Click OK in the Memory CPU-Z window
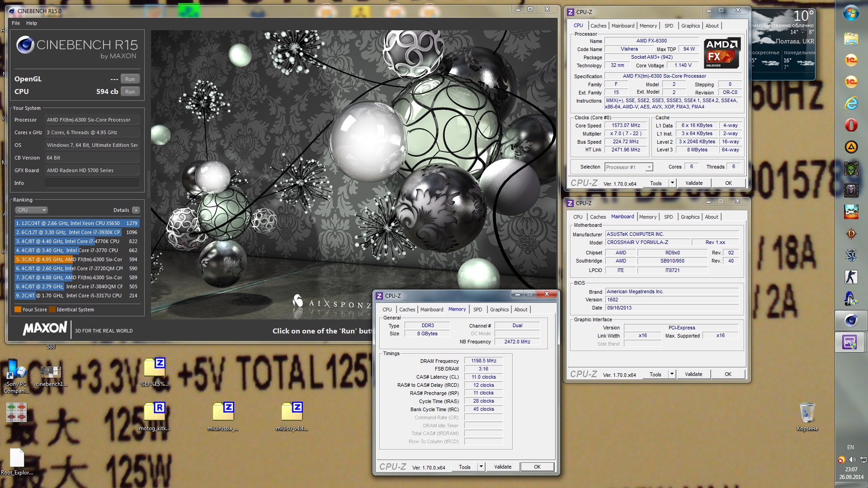The height and width of the screenshot is (488, 868). coord(537,467)
